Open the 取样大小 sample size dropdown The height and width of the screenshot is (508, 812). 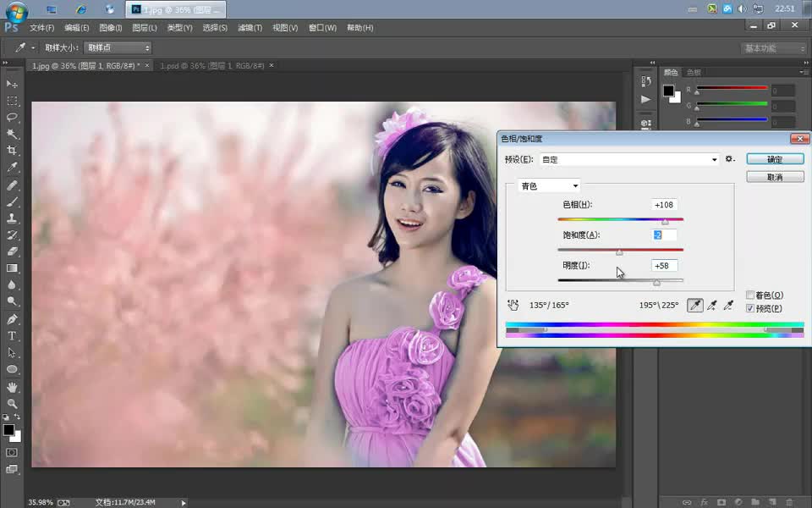[118, 47]
